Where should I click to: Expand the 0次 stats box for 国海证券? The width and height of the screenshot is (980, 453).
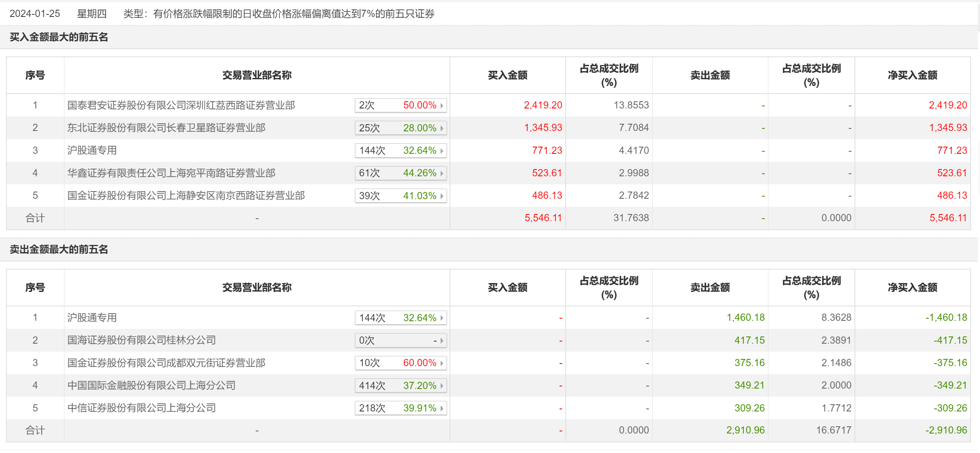tap(401, 340)
